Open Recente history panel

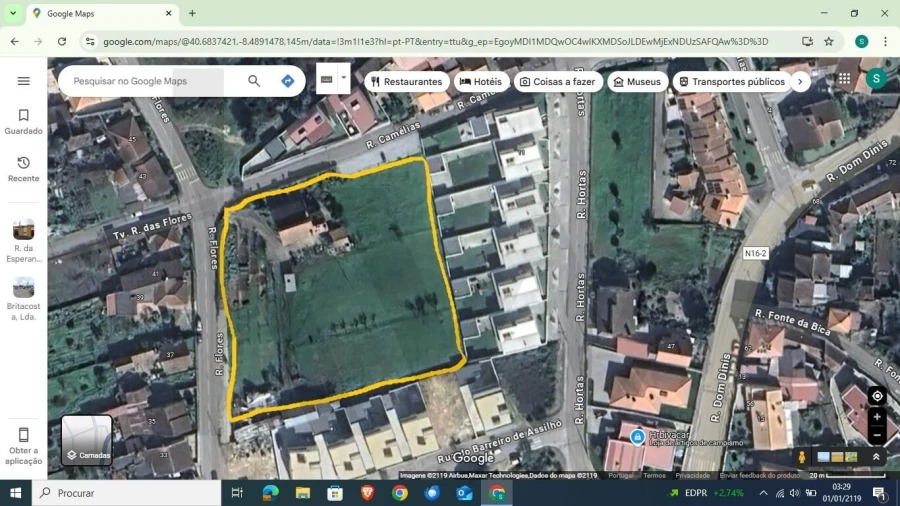(24, 169)
